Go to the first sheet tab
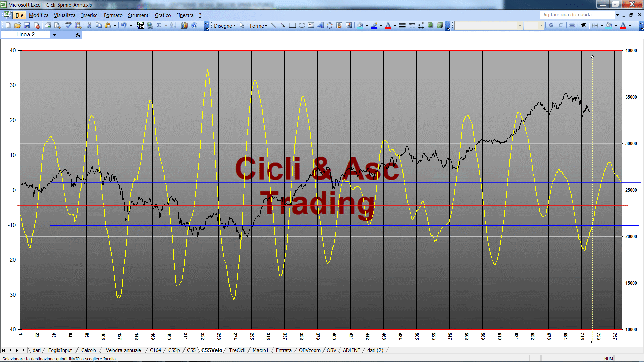 pyautogui.click(x=4, y=350)
